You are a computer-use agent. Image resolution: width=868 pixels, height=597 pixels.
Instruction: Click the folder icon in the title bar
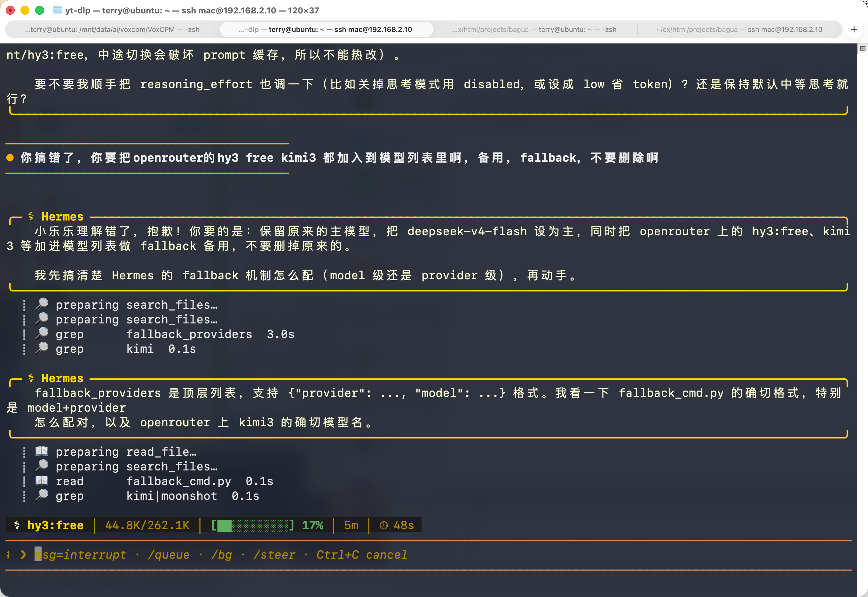pyautogui.click(x=57, y=10)
